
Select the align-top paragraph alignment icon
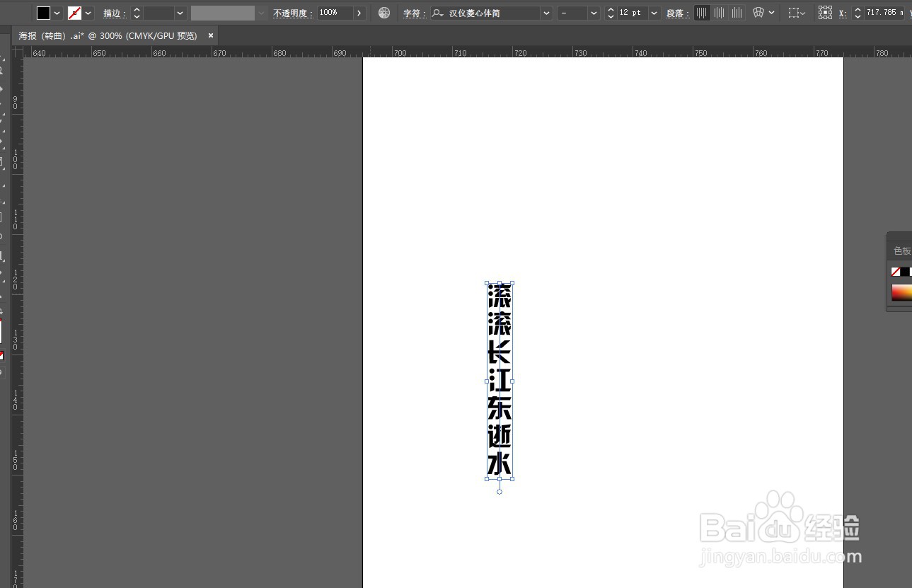click(x=701, y=12)
